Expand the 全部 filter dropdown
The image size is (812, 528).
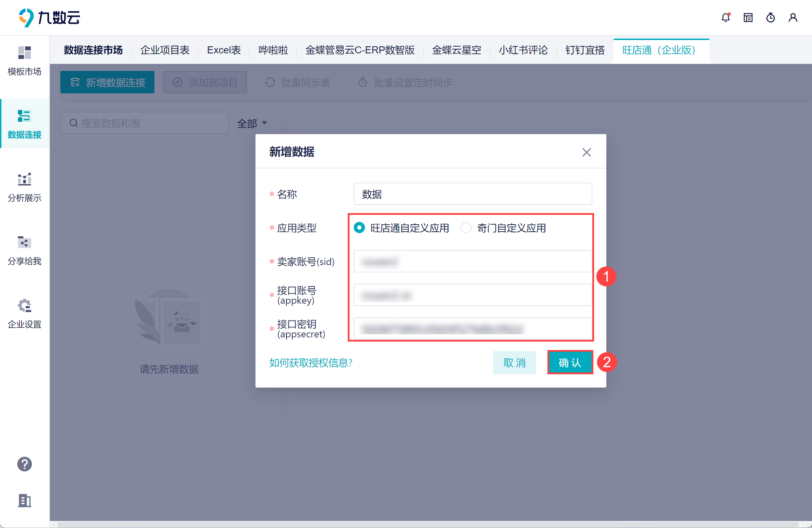coord(252,123)
